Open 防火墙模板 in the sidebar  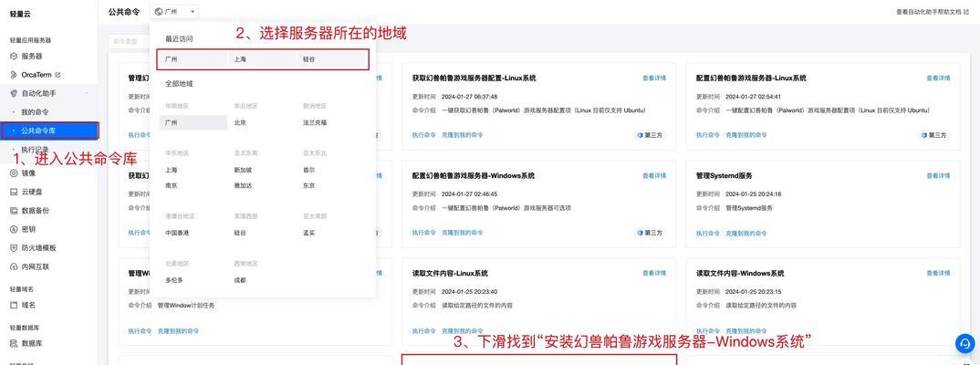(38, 248)
